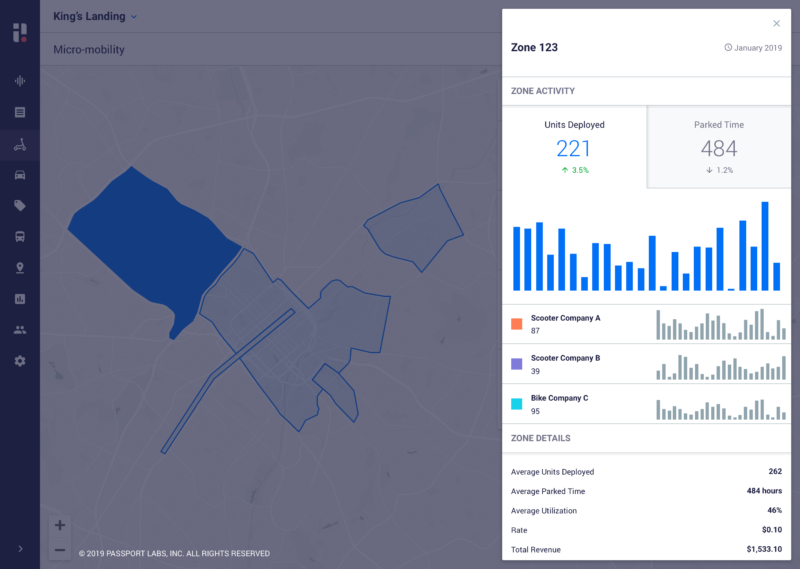This screenshot has width=800, height=569.
Task: Click the Passport logo in the sidebar
Action: (x=19, y=33)
